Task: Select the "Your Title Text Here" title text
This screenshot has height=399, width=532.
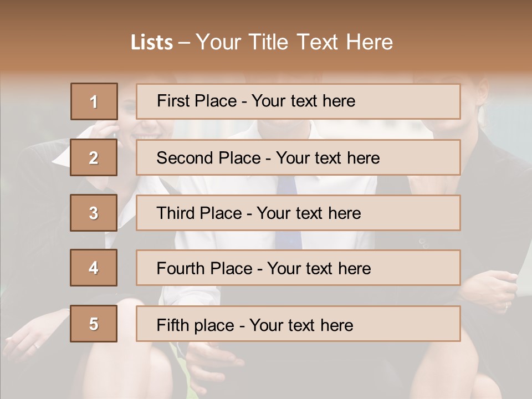Action: pyautogui.click(x=294, y=43)
